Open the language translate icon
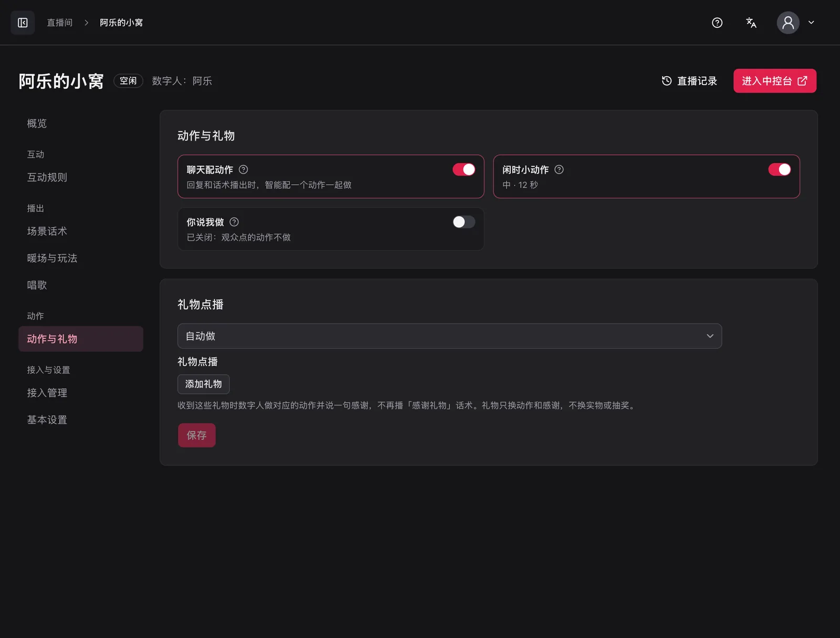Viewport: 840px width, 638px height. tap(751, 23)
